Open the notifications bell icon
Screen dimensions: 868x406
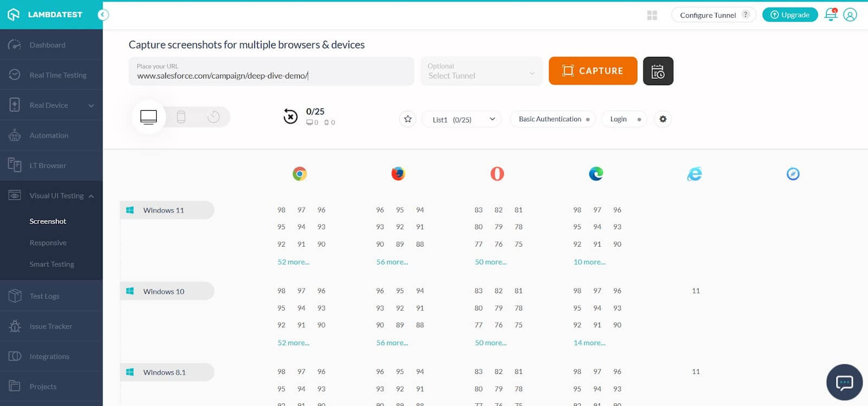point(830,15)
